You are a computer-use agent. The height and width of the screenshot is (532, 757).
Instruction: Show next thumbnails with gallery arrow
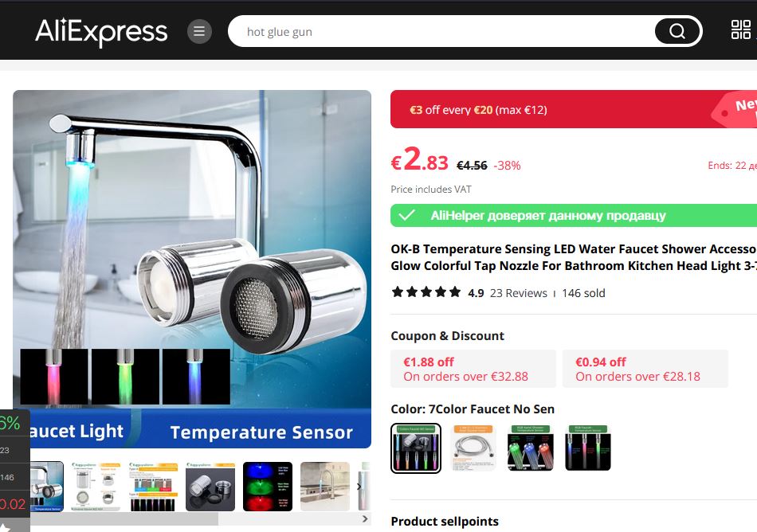tap(359, 487)
